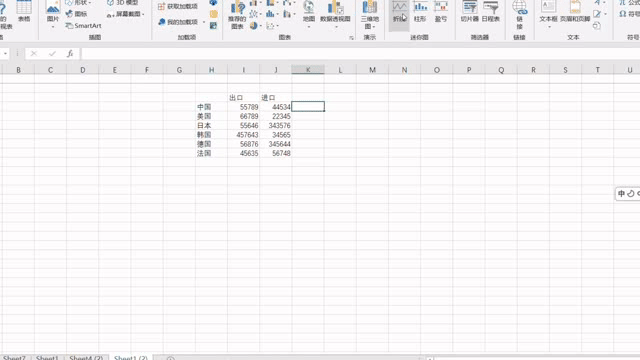Viewport: 640px width, 360px height.
Task: Open charts group dialog launcher
Action: point(351,38)
